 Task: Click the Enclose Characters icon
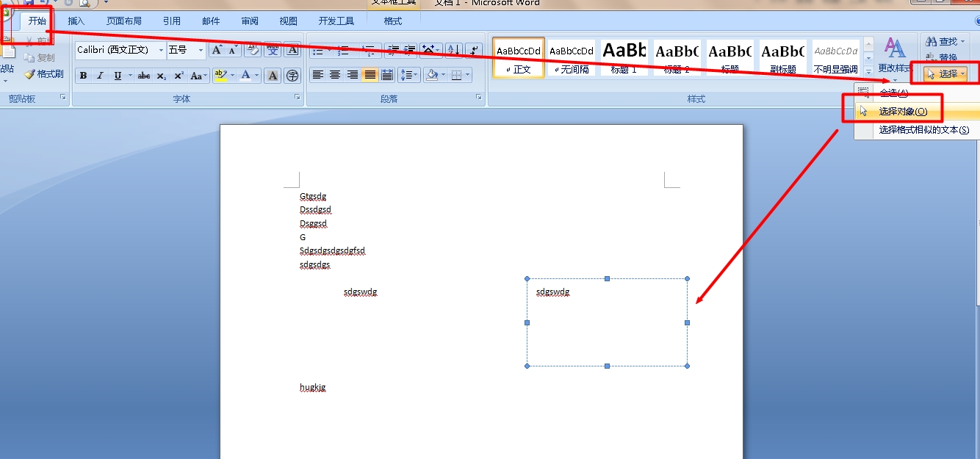click(x=292, y=76)
